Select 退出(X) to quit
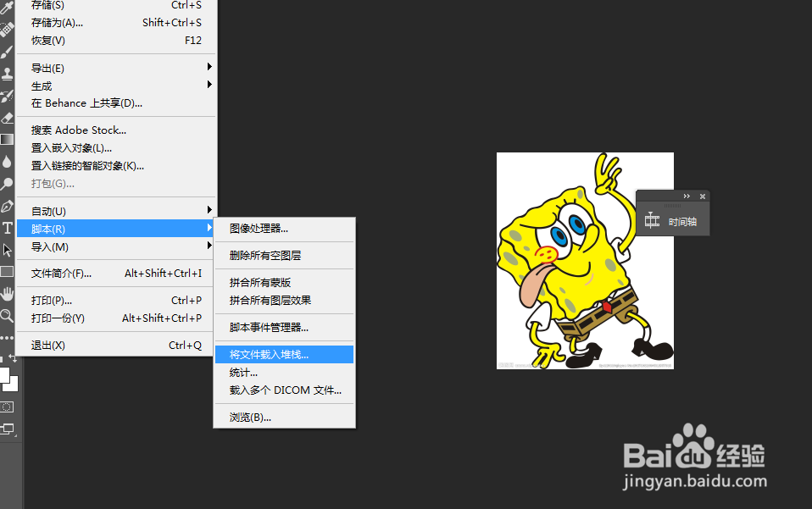This screenshot has width=812, height=509. tap(116, 345)
